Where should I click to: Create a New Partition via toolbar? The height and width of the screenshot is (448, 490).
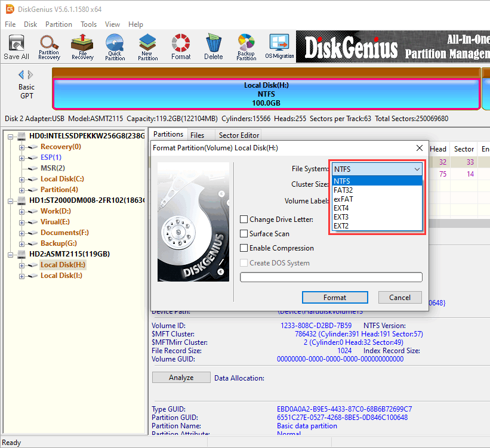[x=148, y=47]
